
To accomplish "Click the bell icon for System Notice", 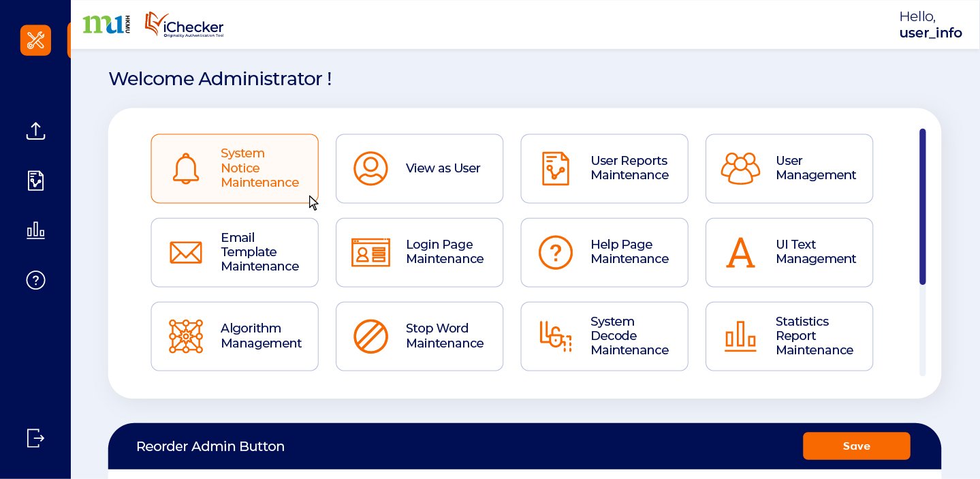I will tap(186, 168).
